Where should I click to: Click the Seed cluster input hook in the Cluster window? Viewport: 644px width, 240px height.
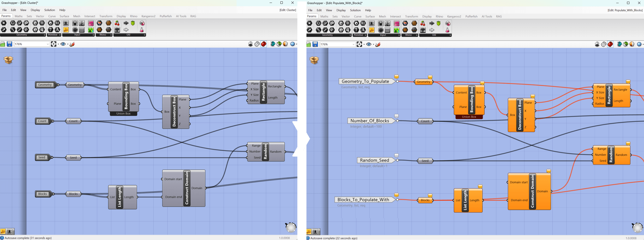[44, 157]
